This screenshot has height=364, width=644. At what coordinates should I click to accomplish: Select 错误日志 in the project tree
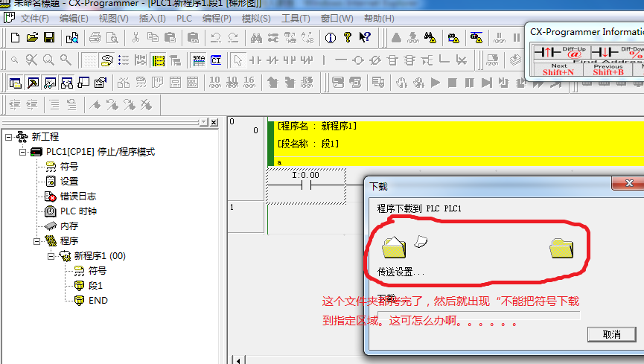click(77, 197)
